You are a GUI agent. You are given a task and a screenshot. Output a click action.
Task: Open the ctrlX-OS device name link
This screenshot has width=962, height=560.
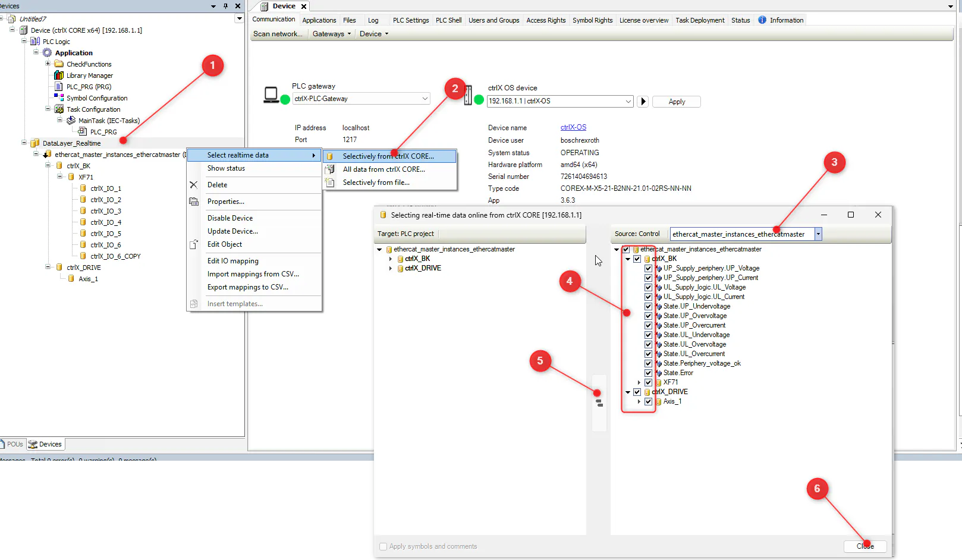pyautogui.click(x=573, y=127)
